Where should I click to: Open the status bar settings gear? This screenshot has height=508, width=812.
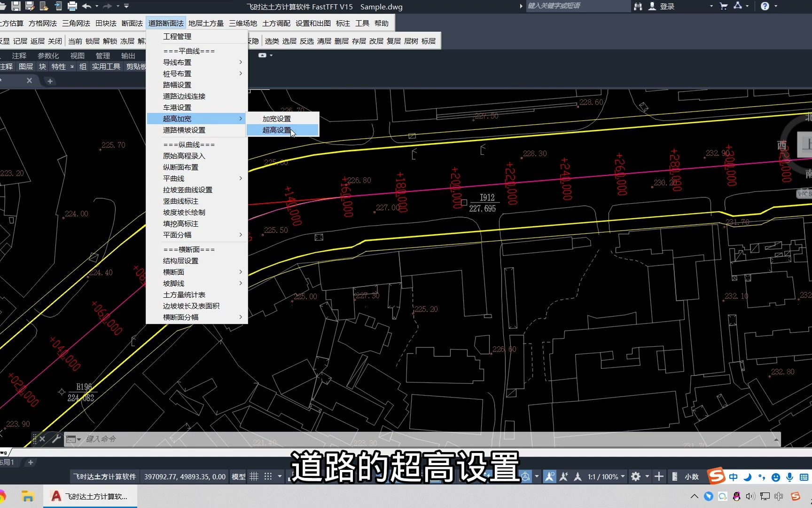tap(635, 476)
